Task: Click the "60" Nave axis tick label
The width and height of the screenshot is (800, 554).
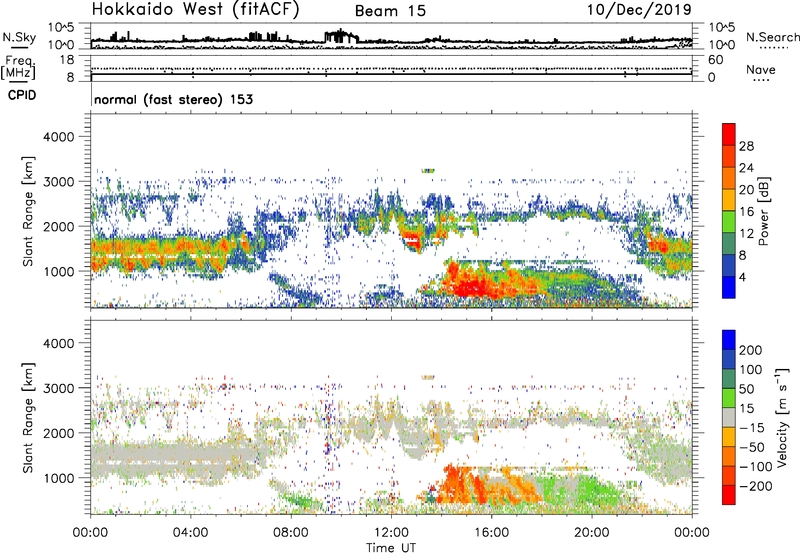Action: click(716, 60)
